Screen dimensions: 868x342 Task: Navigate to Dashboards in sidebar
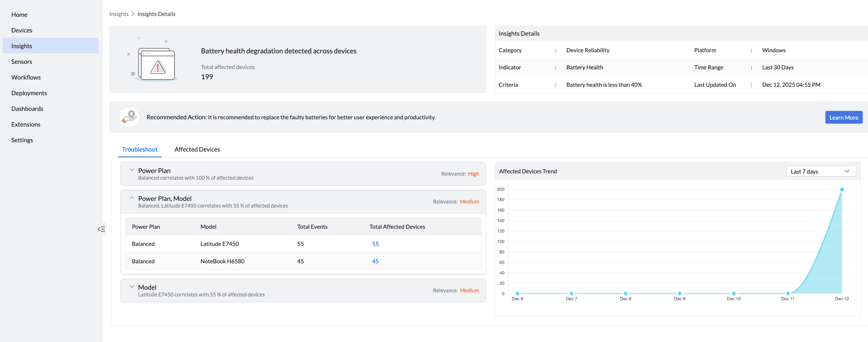(27, 109)
